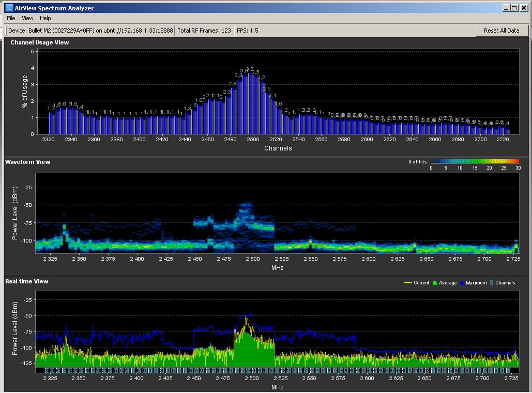The image size is (532, 393).
Task: Select the Channel Usage View heading
Action: tap(39, 42)
